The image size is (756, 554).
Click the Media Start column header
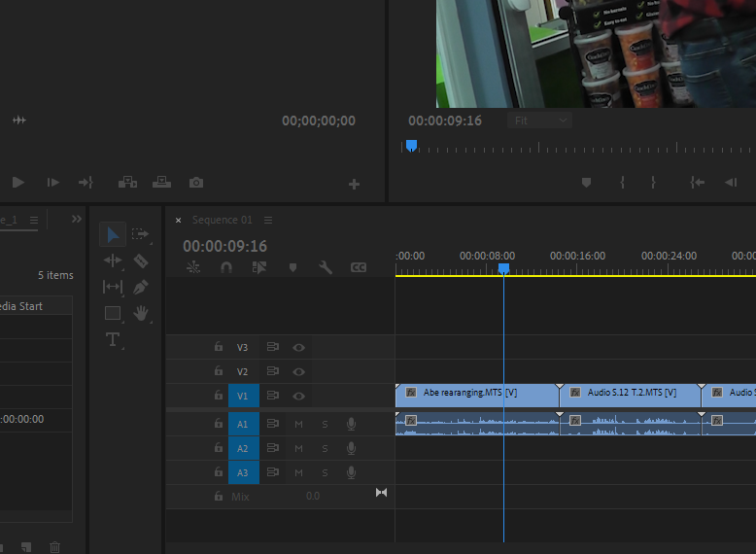click(21, 306)
